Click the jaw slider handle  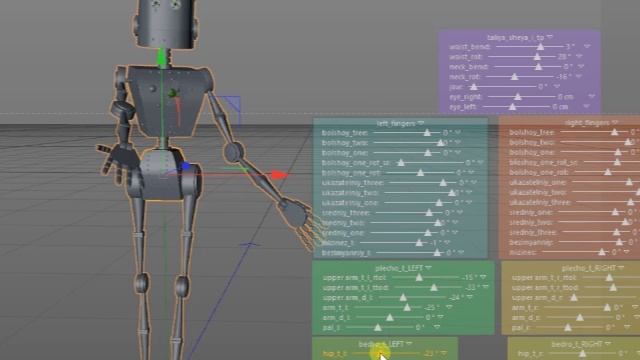click(x=473, y=87)
